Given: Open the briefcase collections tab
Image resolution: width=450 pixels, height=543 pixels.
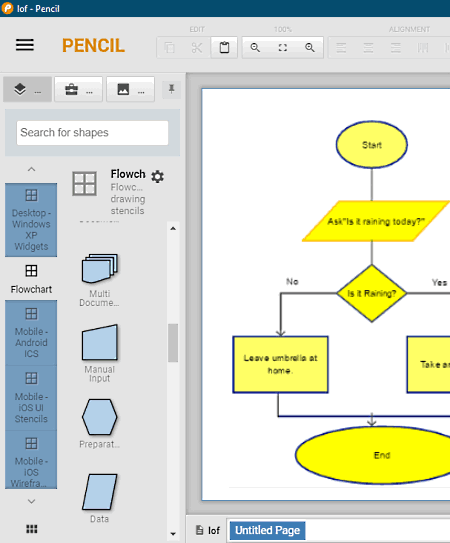Looking at the screenshot, I should [79, 89].
